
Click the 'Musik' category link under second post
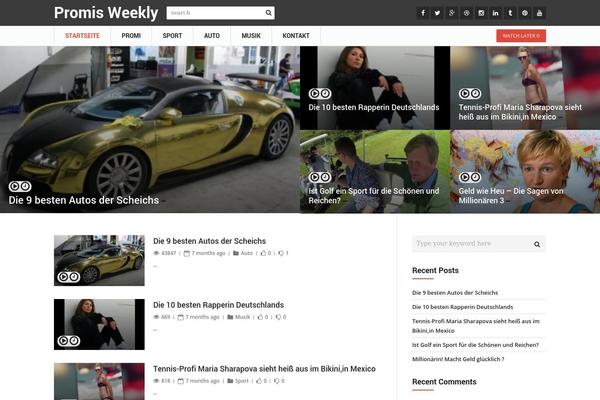point(242,317)
